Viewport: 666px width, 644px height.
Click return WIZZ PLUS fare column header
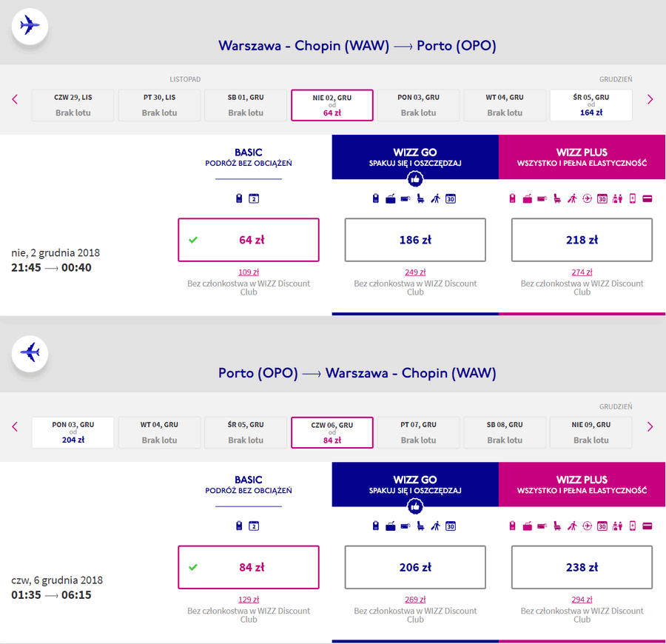pos(582,485)
